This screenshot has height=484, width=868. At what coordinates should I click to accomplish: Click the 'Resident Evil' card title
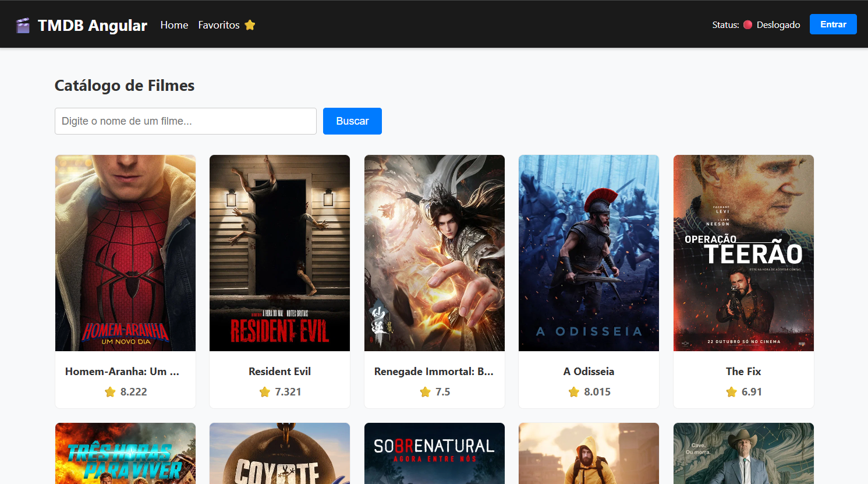click(280, 372)
